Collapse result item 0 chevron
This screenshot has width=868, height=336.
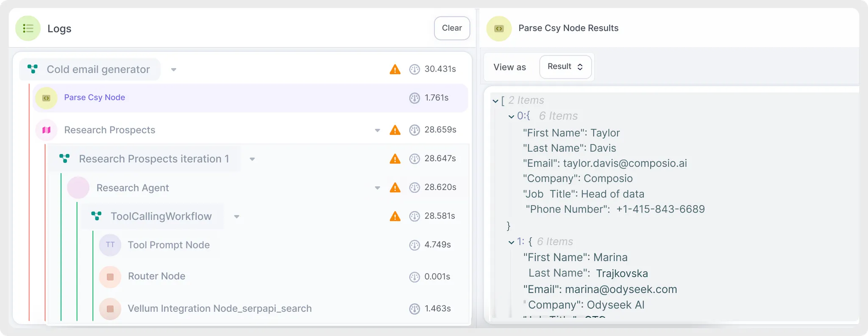pyautogui.click(x=511, y=117)
